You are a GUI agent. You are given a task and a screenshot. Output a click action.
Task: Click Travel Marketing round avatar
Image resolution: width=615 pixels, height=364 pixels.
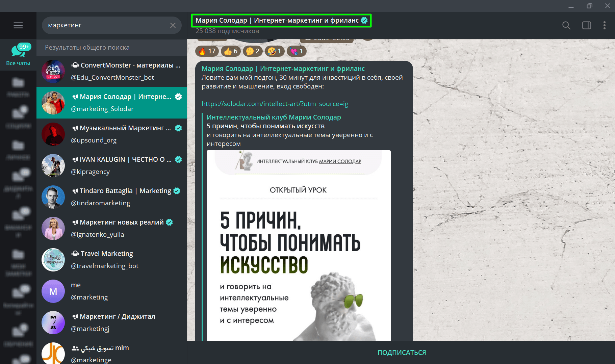[53, 260]
